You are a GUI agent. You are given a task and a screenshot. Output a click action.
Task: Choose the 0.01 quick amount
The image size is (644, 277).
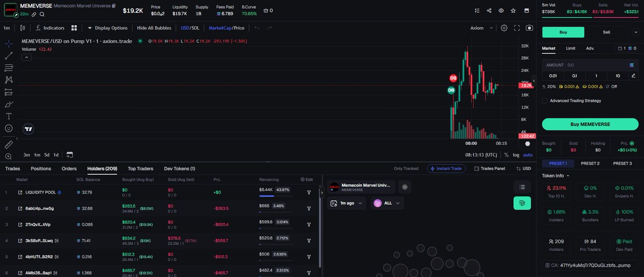(x=553, y=76)
